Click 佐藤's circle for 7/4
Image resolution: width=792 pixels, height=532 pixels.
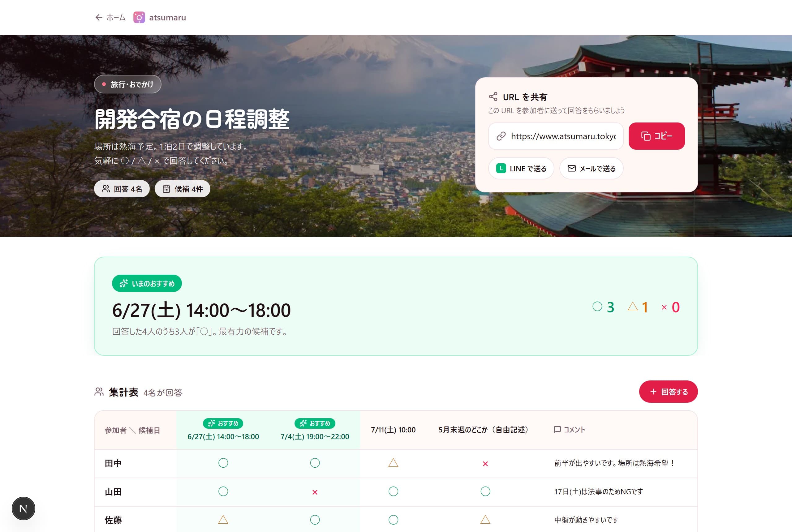tap(315, 520)
